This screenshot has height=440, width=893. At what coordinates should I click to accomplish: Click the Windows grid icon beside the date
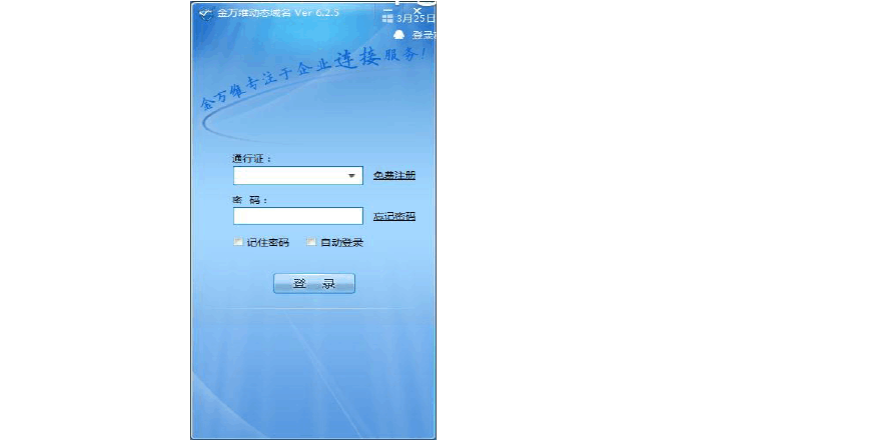tap(388, 18)
